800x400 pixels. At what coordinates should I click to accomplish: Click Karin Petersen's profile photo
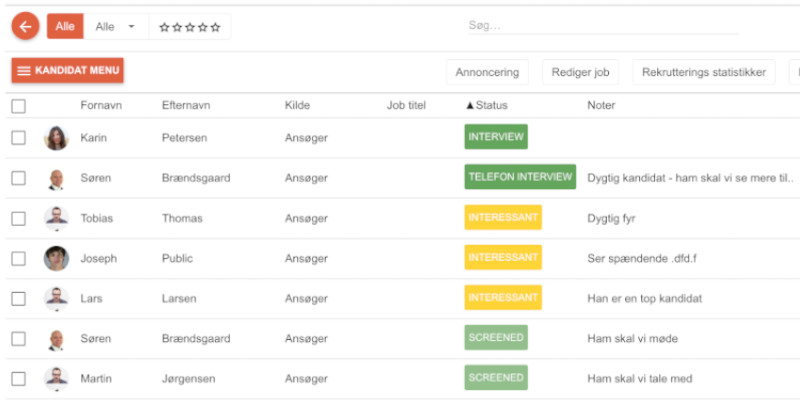pyautogui.click(x=56, y=138)
